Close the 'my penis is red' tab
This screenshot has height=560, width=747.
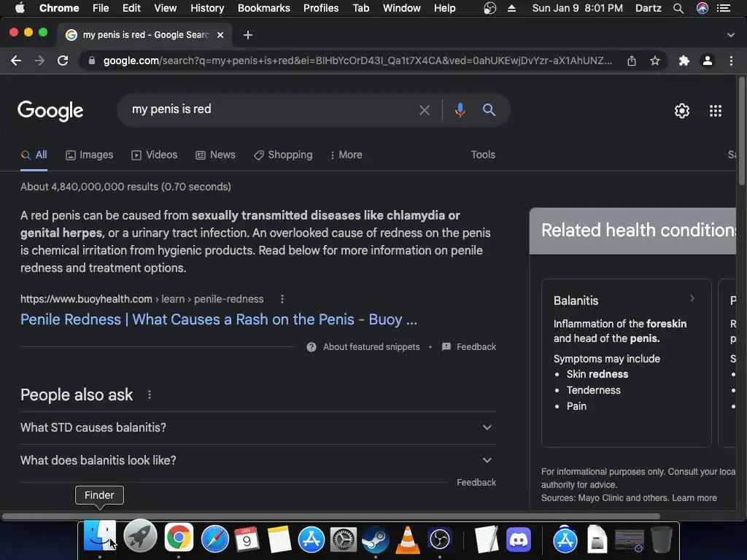[x=220, y=35]
